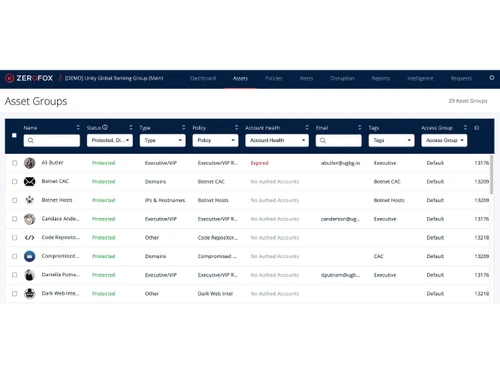The height and width of the screenshot is (375, 500).
Task: Check the Daniella Putnam row checkbox
Action: point(15,275)
